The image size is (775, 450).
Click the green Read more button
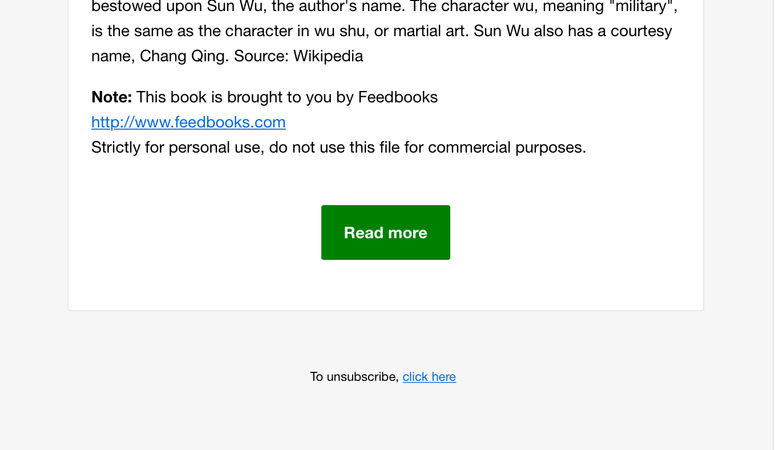[386, 232]
